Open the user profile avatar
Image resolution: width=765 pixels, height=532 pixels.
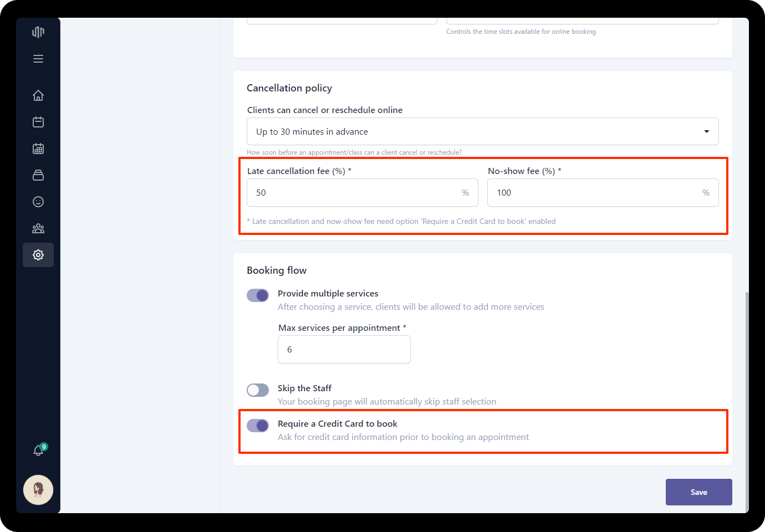click(x=38, y=490)
